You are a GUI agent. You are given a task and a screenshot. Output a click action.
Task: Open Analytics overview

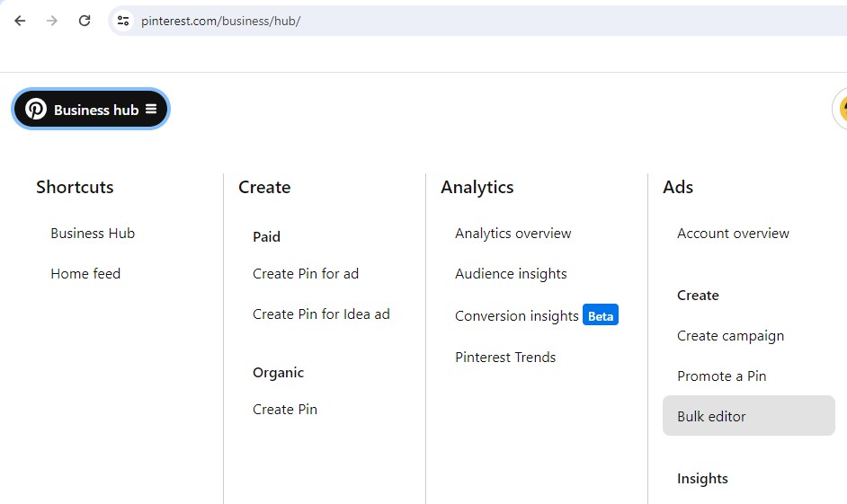click(513, 233)
